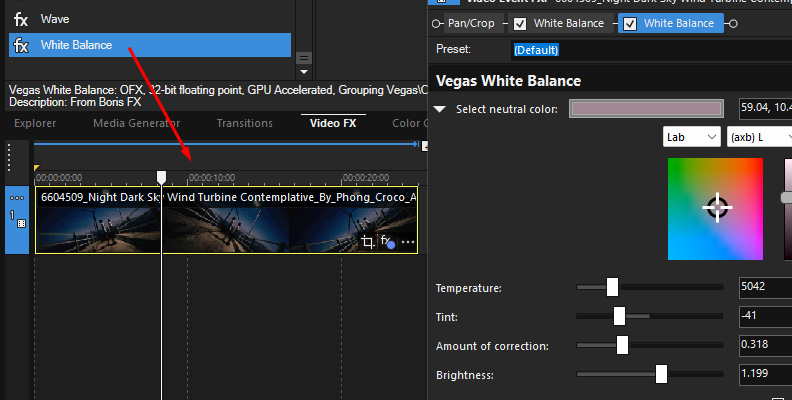Click the neutral color value field 59.04
792x400 pixels.
coord(765,108)
